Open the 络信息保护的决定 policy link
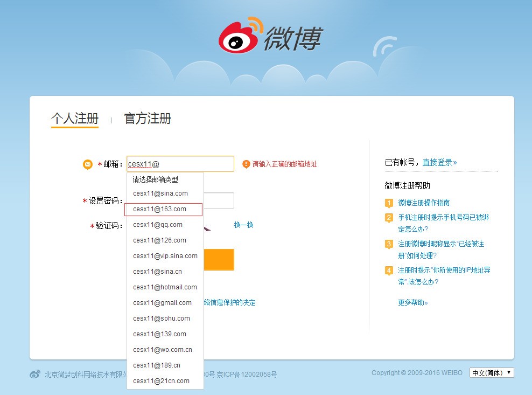The width and height of the screenshot is (532, 395). pos(230,302)
